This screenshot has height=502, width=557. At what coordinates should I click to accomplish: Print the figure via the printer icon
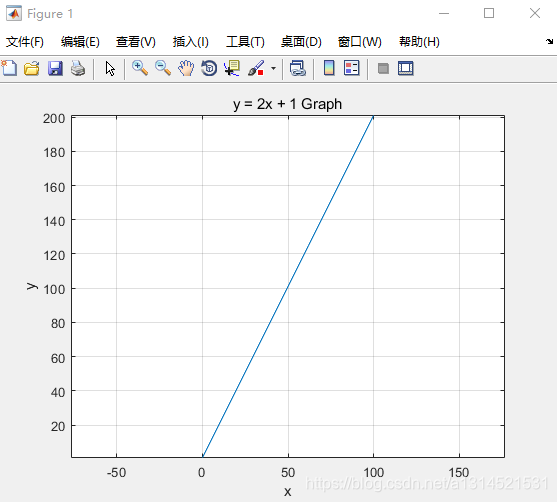78,68
